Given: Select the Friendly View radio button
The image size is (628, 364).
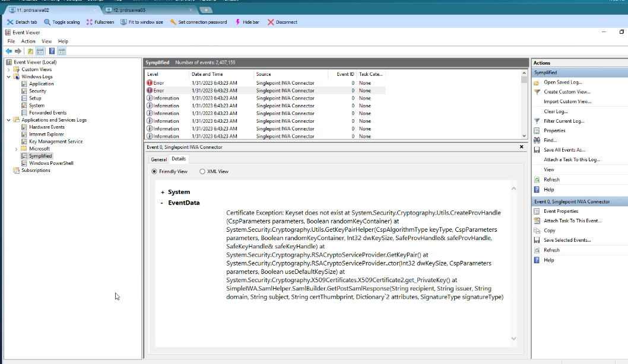Looking at the screenshot, I should (154, 171).
